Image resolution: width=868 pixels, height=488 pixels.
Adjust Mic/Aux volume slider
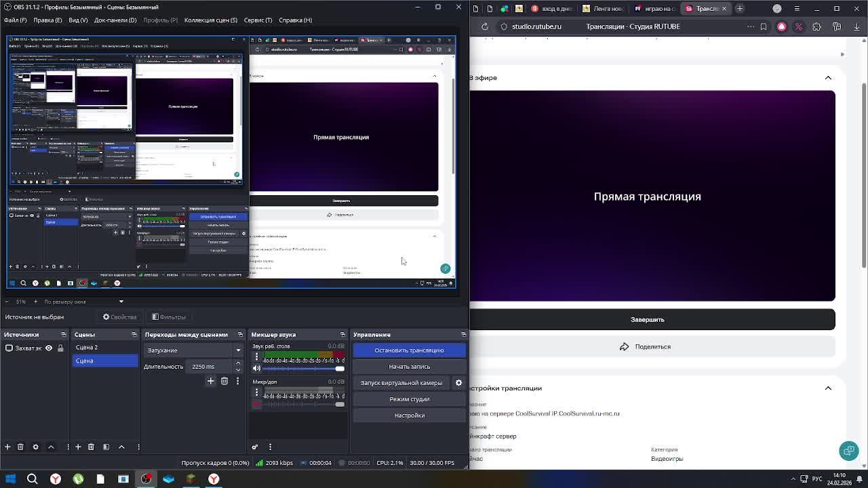coord(304,404)
